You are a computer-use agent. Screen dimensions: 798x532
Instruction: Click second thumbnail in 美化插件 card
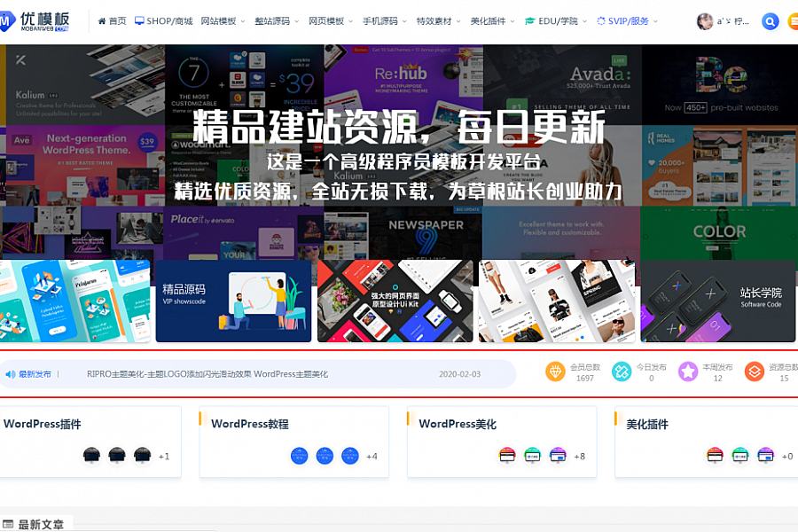pos(740,456)
